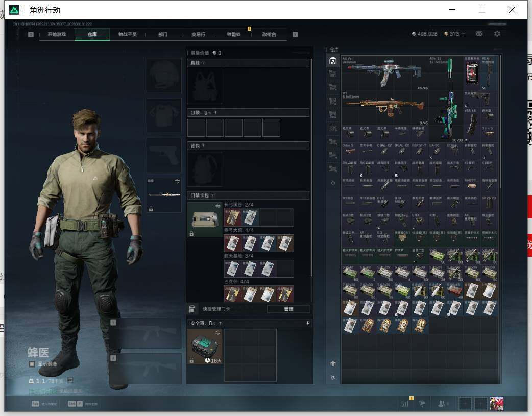The image size is (532, 416).
Task: Click the first key card under 零号大坝
Action: pos(233,243)
